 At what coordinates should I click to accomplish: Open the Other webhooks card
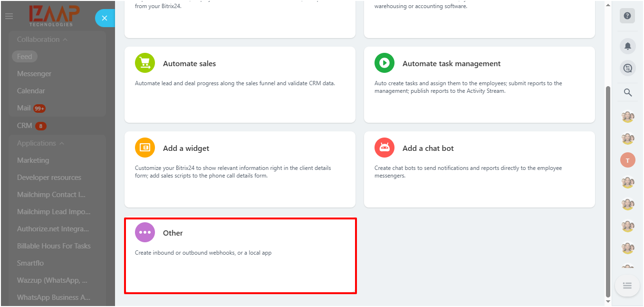click(240, 256)
